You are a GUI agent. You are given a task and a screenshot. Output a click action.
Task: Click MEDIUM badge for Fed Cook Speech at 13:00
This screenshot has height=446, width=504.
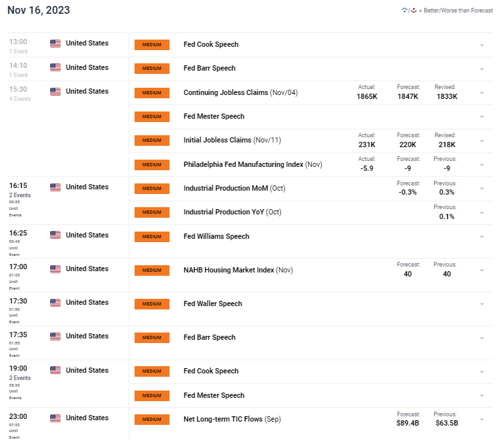click(x=152, y=45)
